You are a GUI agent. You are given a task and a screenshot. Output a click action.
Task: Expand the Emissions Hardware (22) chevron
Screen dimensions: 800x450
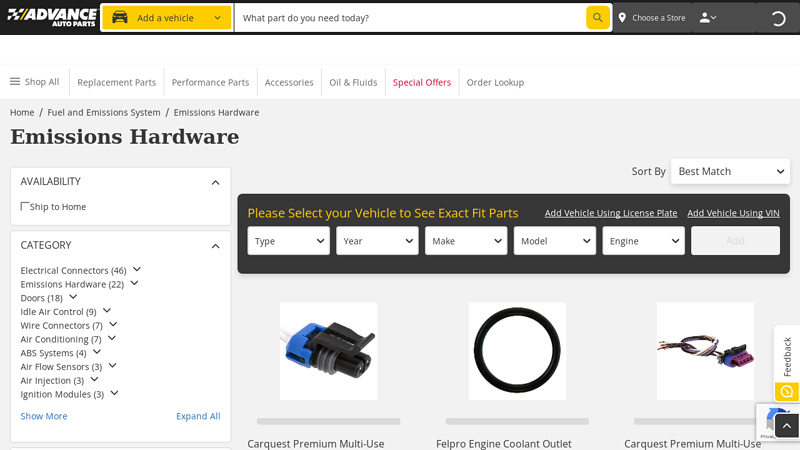coord(134,283)
